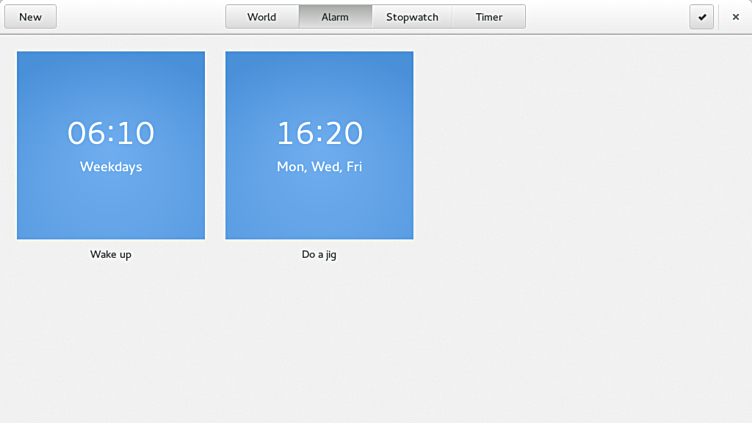Go to the Timer tab
Screen dimensions: 752x423
pyautogui.click(x=489, y=17)
